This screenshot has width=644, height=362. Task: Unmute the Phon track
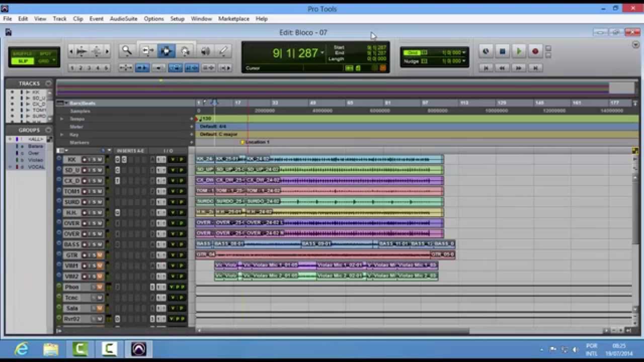point(100,287)
